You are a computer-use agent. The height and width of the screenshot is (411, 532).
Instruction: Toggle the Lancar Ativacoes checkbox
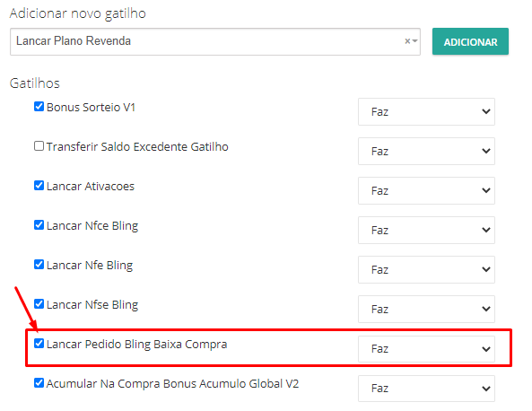pos(39,186)
